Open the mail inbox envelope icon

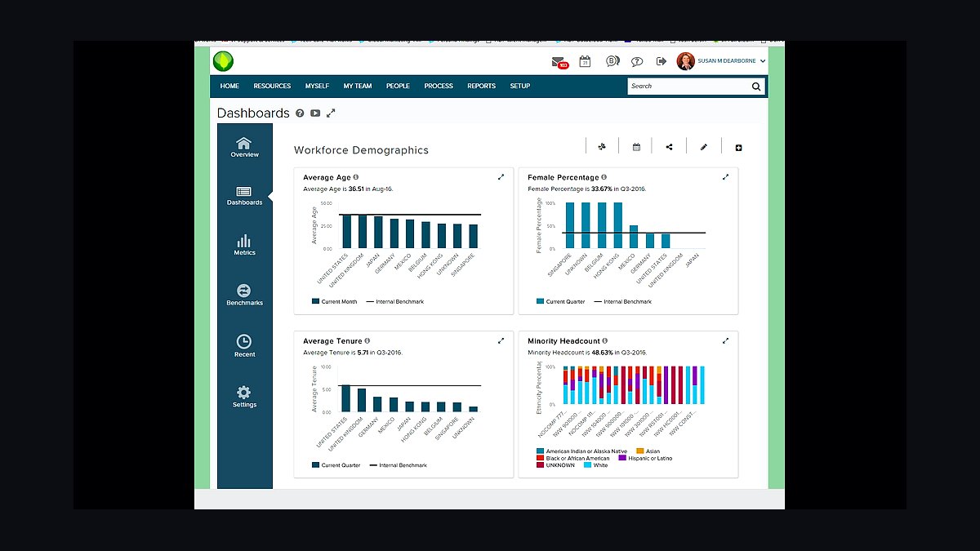[x=559, y=61]
